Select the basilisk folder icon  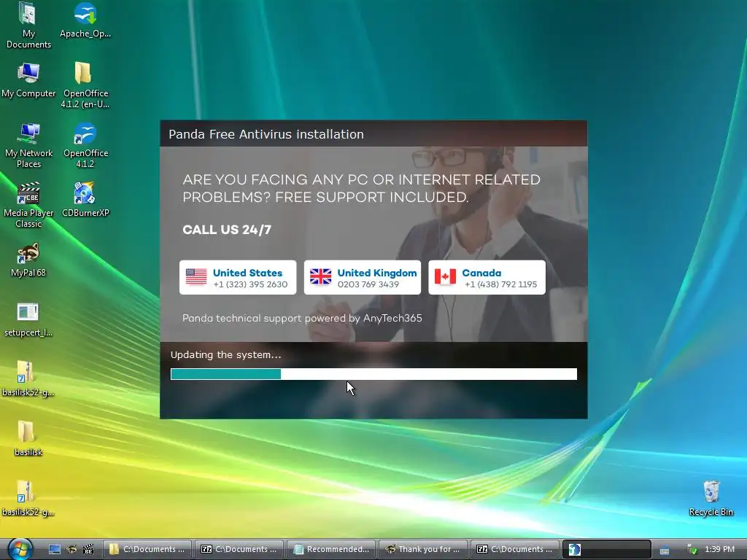[x=28, y=438]
